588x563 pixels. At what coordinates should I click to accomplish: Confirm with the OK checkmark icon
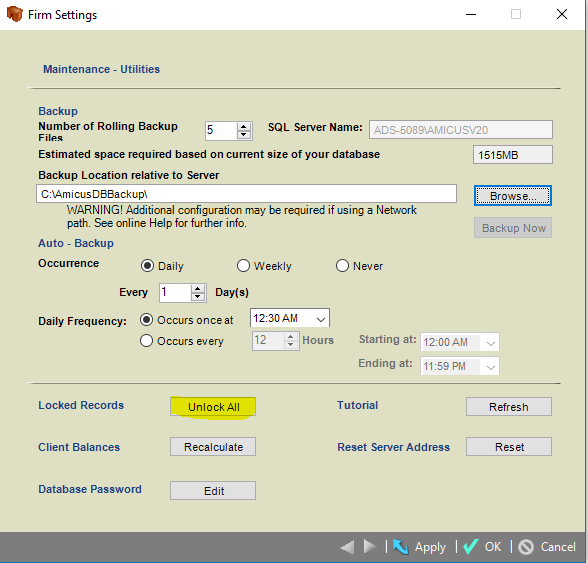pyautogui.click(x=471, y=546)
